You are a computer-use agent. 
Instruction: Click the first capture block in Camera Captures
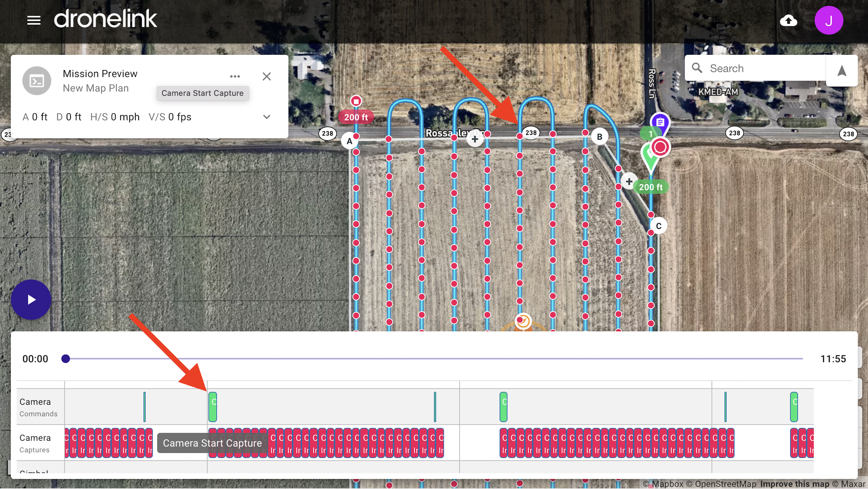pyautogui.click(x=67, y=443)
